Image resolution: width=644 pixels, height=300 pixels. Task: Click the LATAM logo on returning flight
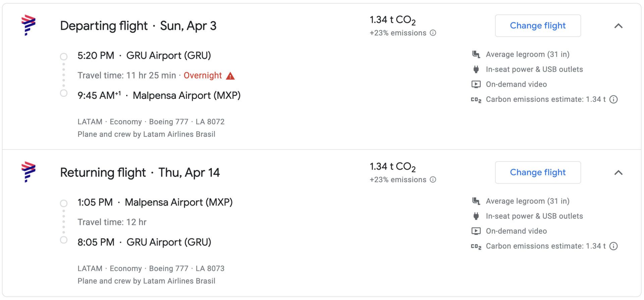(x=29, y=172)
